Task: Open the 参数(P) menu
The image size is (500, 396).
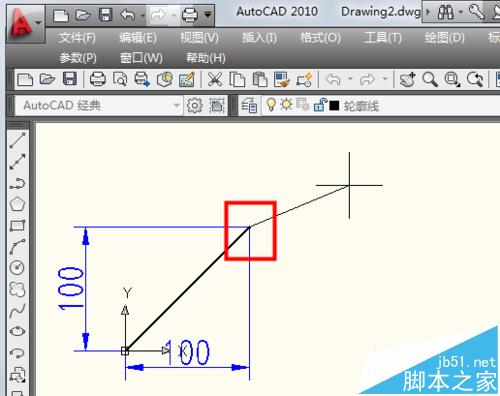Action: pyautogui.click(x=78, y=58)
